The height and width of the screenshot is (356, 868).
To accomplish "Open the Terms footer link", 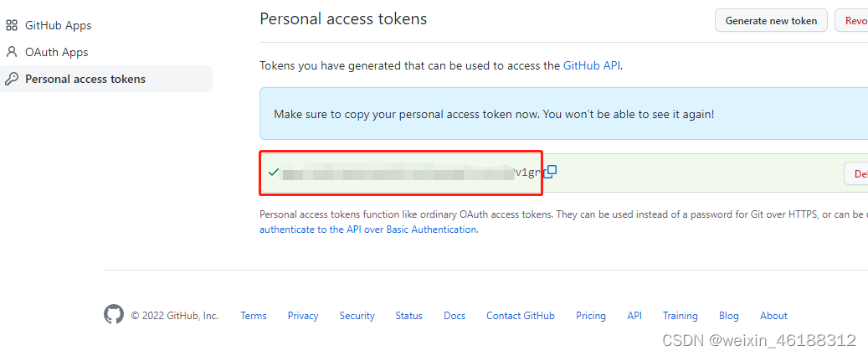I will pyautogui.click(x=253, y=316).
